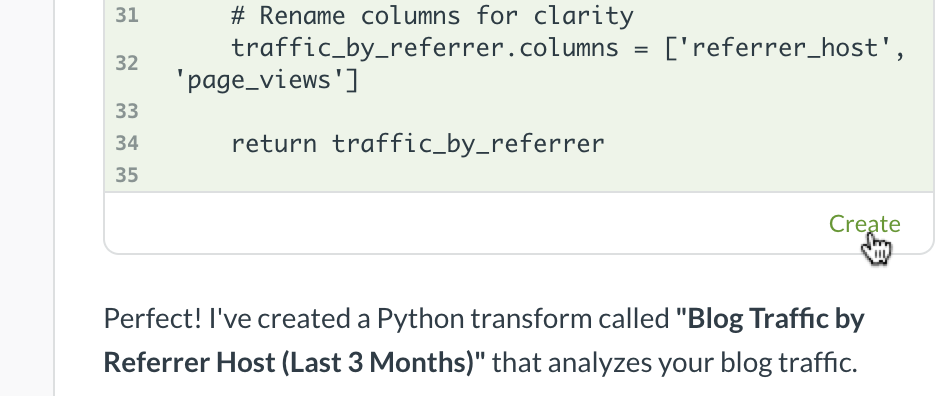The height and width of the screenshot is (396, 949).
Task: Click the '# Rename columns for clarity' comment
Action: point(432,16)
